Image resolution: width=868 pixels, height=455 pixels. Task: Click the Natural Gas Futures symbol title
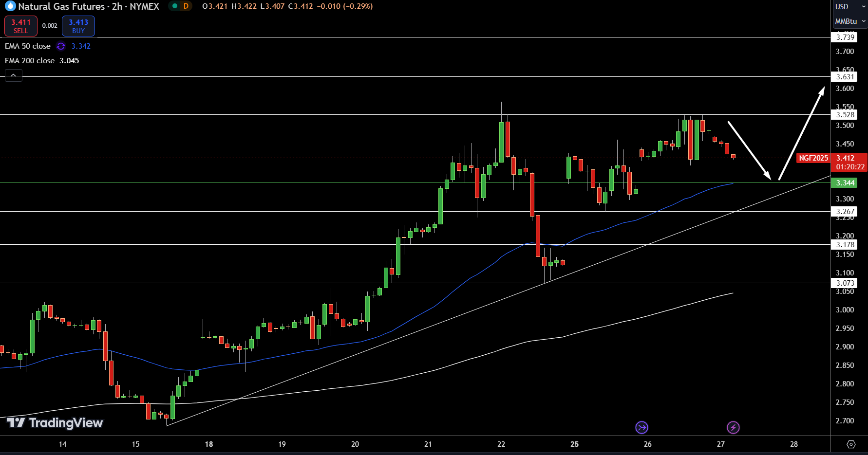tap(89, 6)
